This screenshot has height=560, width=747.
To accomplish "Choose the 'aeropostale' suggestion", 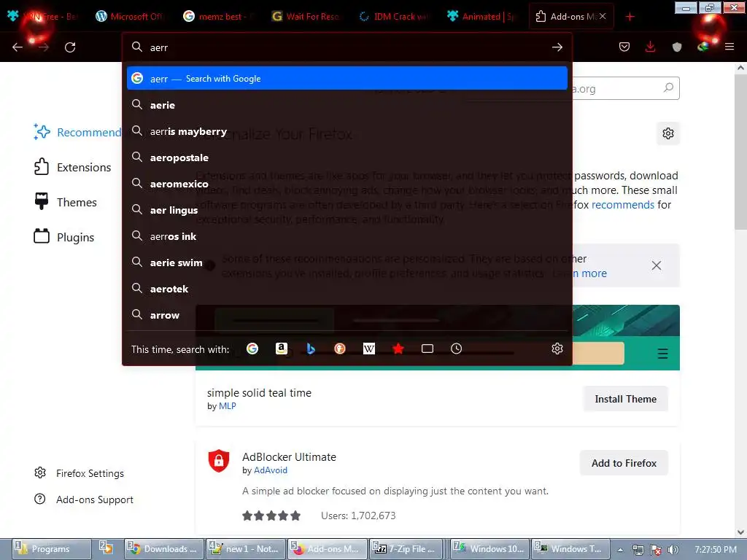I will click(347, 157).
